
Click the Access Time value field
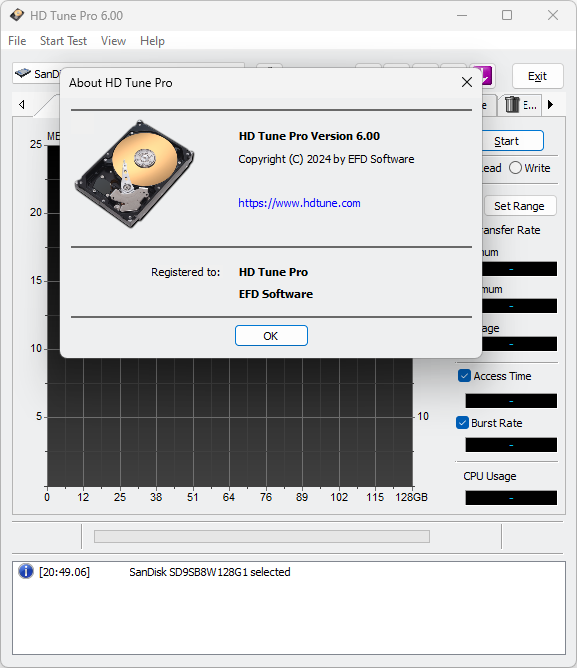click(511, 401)
